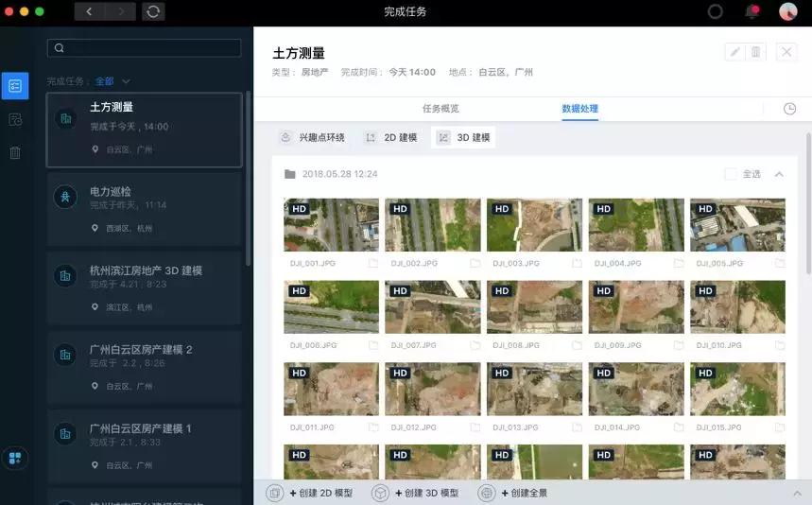Tick the checkbox for DJI_002.JPG
The image size is (812, 505).
pyautogui.click(x=475, y=263)
